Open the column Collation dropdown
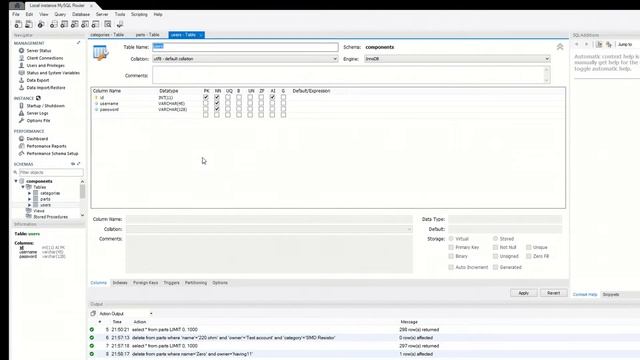The image size is (640, 360). tap(269, 229)
